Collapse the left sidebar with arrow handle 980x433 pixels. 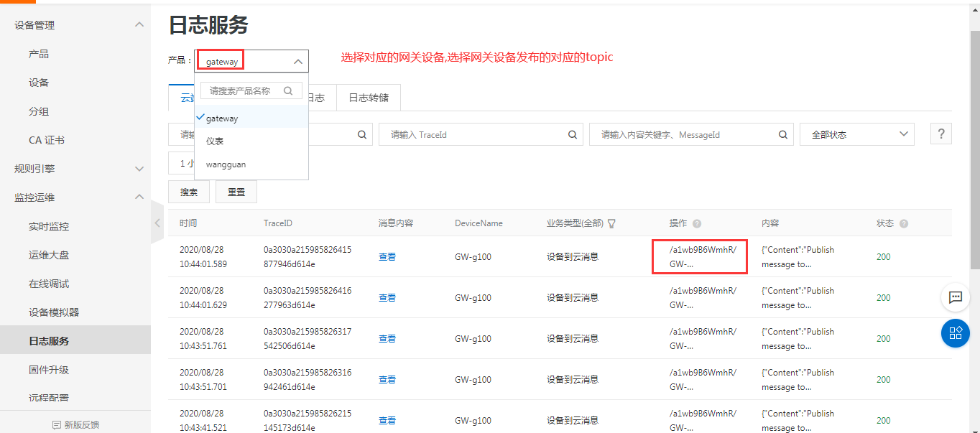[x=157, y=223]
